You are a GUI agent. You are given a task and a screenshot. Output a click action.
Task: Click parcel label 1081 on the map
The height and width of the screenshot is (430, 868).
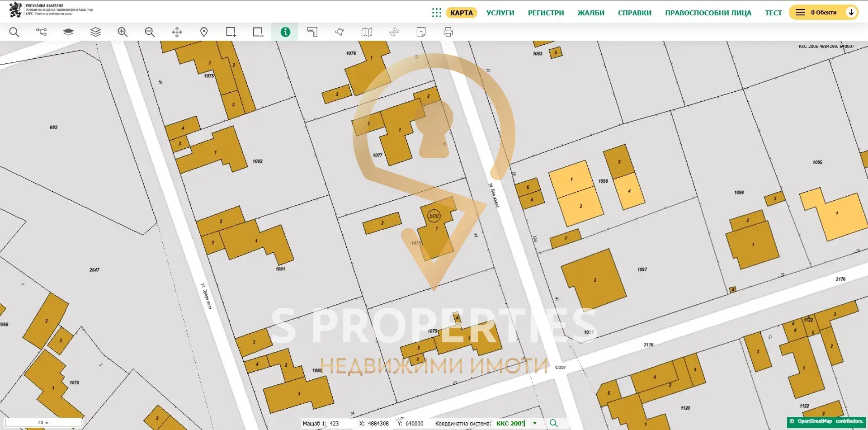(281, 269)
